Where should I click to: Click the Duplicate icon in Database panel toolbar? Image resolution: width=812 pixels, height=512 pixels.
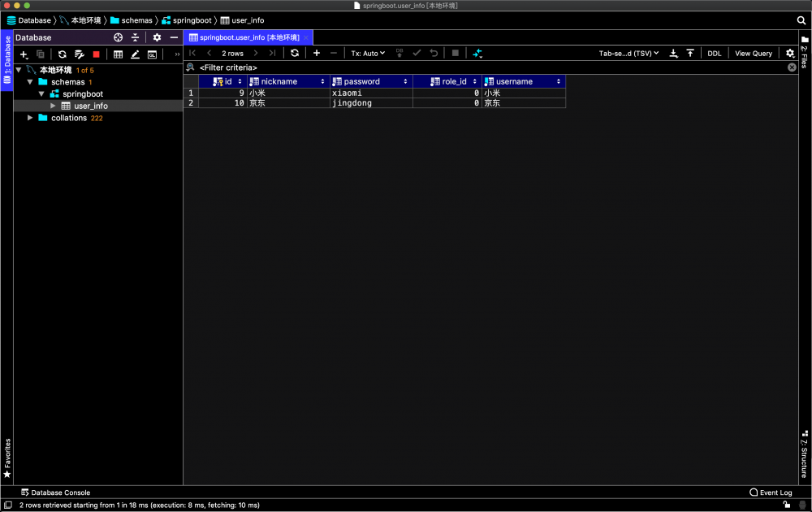41,54
